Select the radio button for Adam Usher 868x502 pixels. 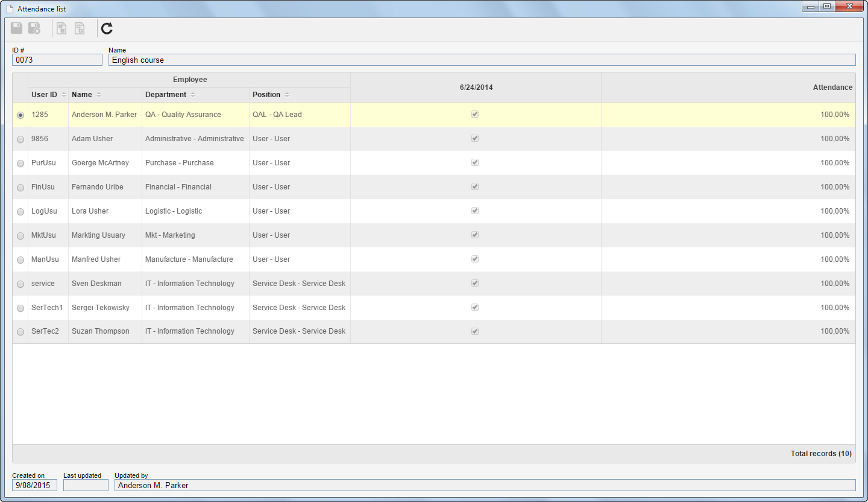click(20, 139)
